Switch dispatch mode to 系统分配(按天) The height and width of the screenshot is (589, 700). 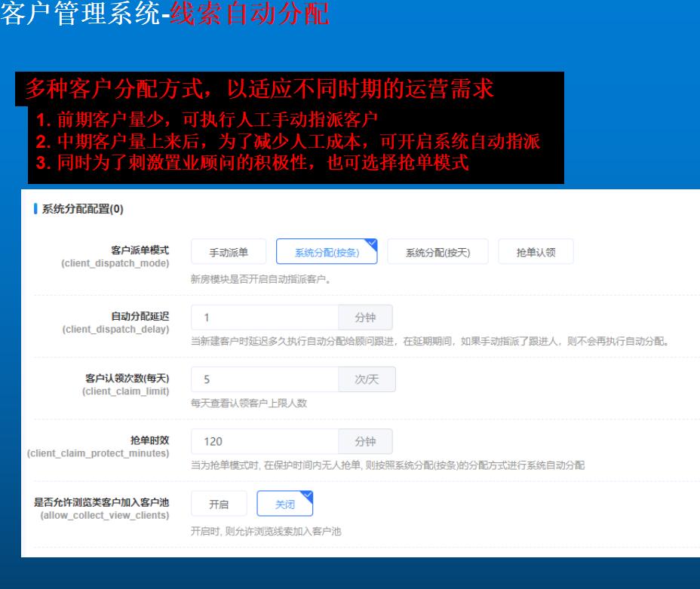point(437,253)
